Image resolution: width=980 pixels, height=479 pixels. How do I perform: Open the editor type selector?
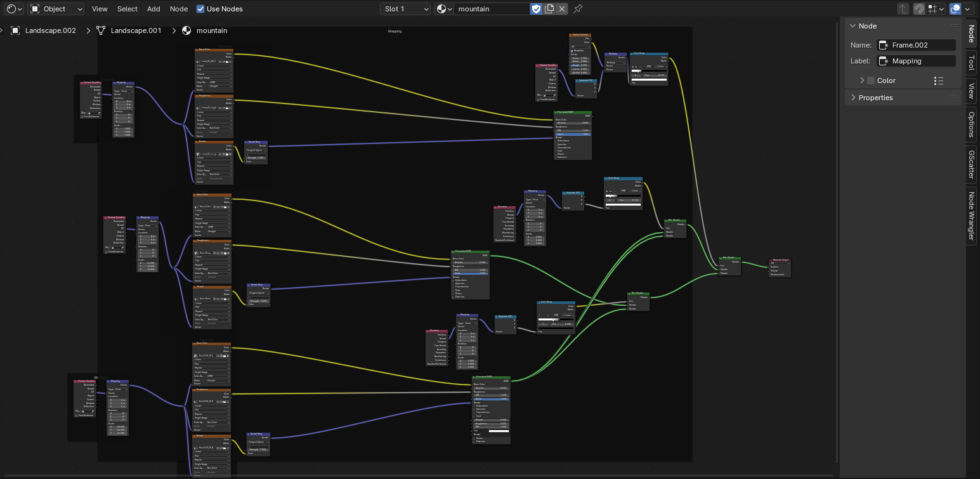coord(14,9)
